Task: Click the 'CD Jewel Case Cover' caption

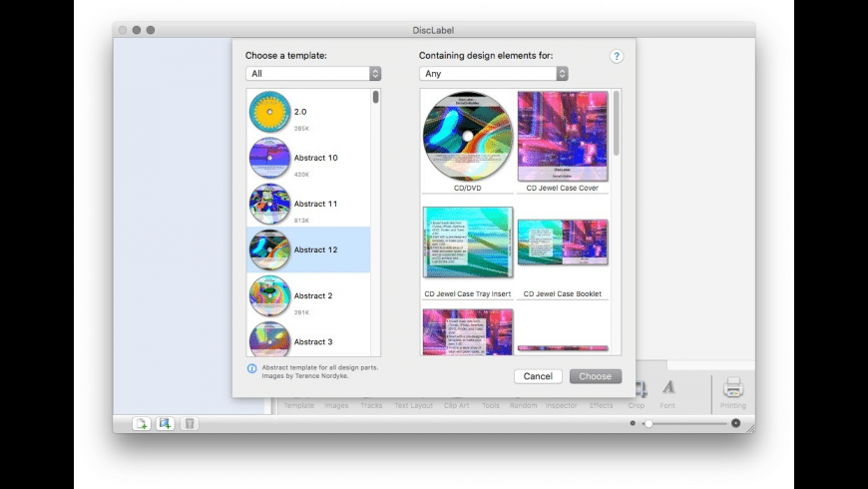Action: 563,188
